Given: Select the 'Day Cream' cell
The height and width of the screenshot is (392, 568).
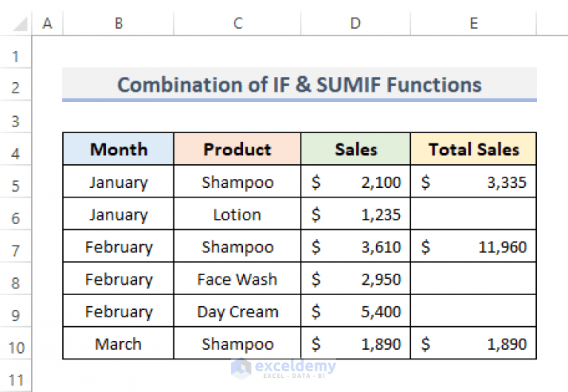Looking at the screenshot, I should click(237, 311).
